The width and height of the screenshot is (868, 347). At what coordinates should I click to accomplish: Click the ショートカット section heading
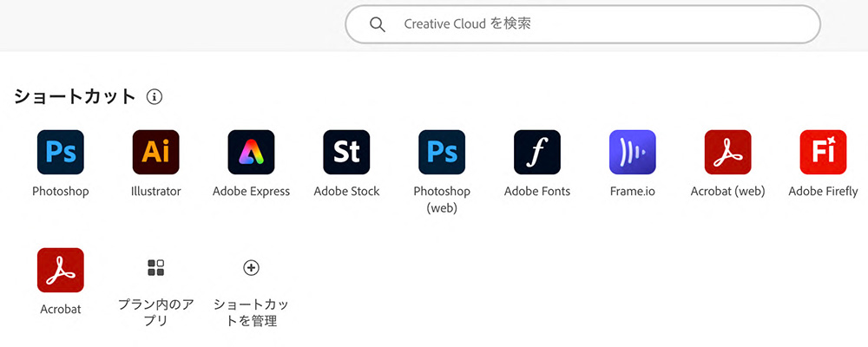75,97
